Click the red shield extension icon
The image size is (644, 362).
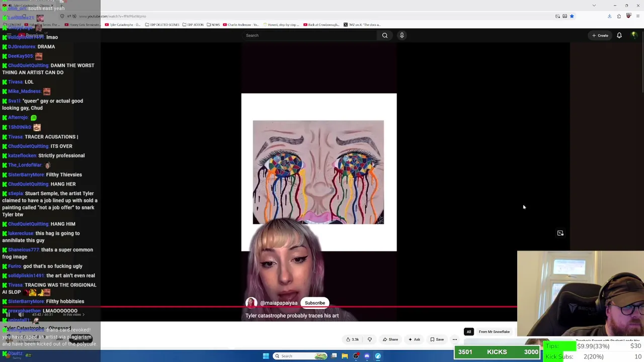coord(628,16)
